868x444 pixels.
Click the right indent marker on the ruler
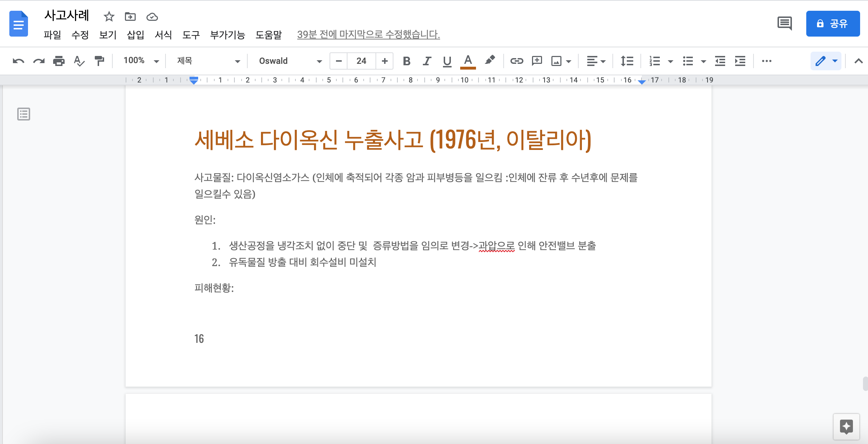point(642,82)
